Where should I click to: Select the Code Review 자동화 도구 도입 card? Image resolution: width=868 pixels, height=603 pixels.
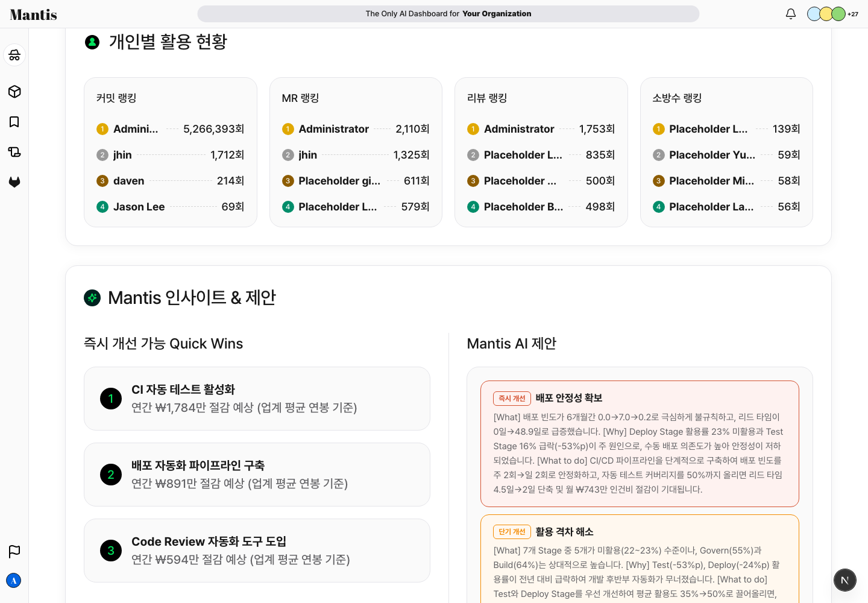point(257,551)
